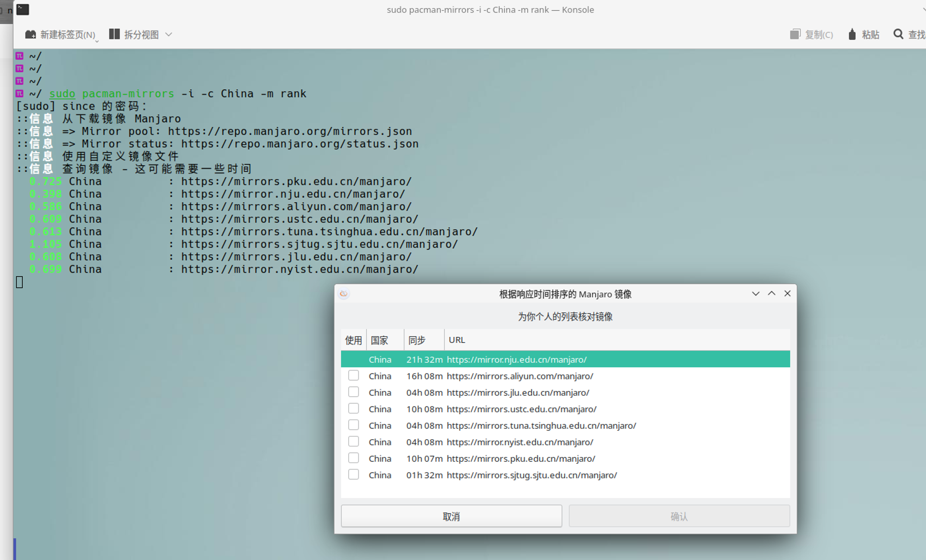This screenshot has height=560, width=926.
Task: Click the 01h 32m sync time cell
Action: (x=425, y=475)
